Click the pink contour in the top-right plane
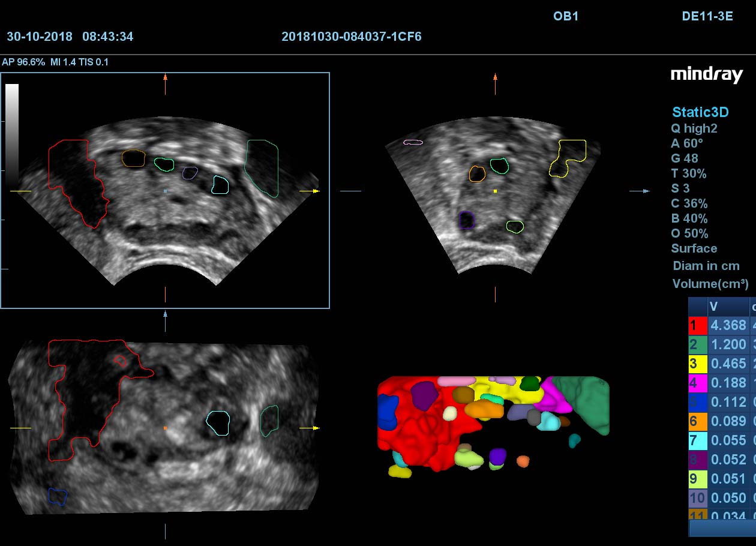The height and width of the screenshot is (546, 756). pos(413,143)
